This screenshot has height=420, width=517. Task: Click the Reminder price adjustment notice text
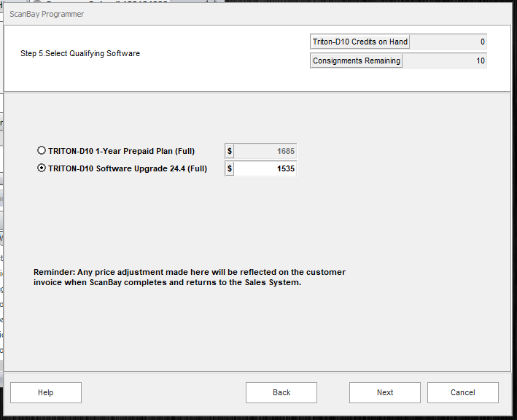click(x=190, y=277)
